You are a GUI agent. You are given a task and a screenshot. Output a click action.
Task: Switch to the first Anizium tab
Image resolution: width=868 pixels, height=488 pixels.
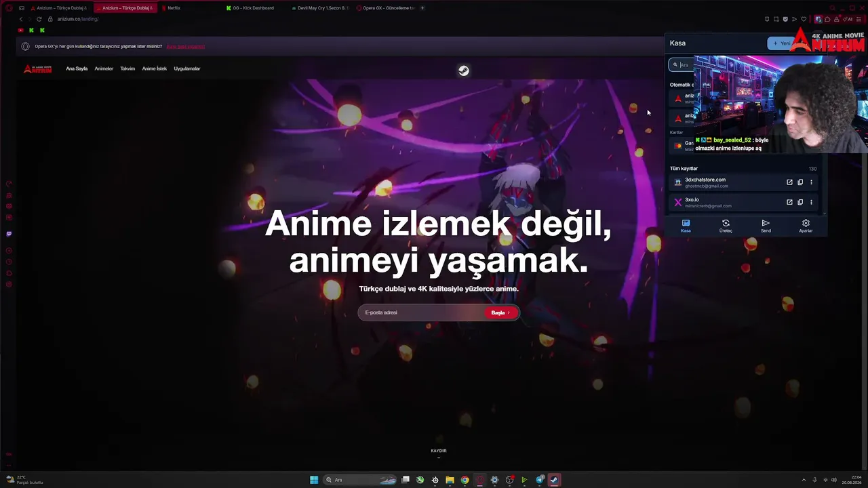pos(59,8)
